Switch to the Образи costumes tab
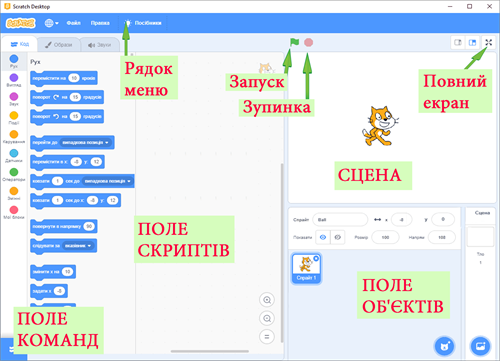 (x=59, y=45)
